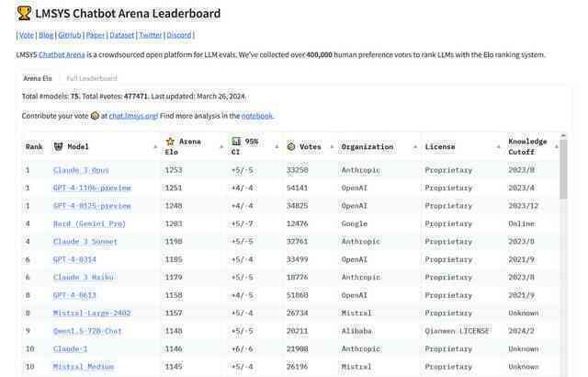588x377 pixels.
Task: Open the GPT-4-1106-preview model link
Action: click(x=92, y=188)
